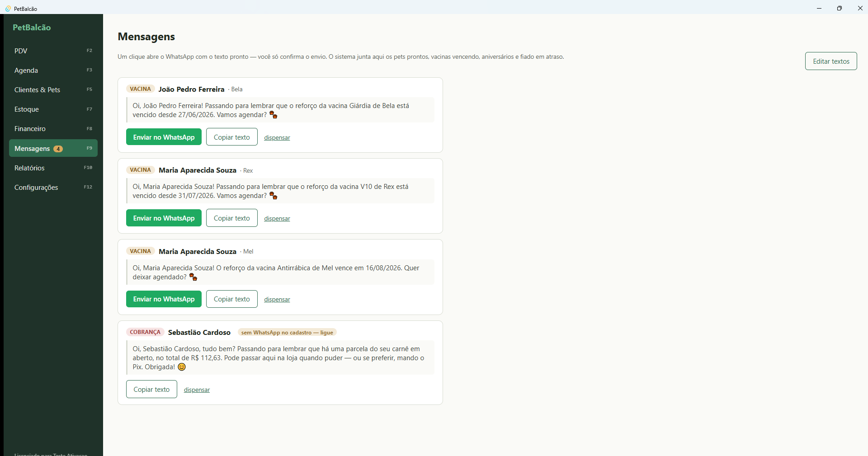Copy Sebastião Cardoso's cobrança text
Viewport: 868px width, 456px height.
[x=151, y=389]
